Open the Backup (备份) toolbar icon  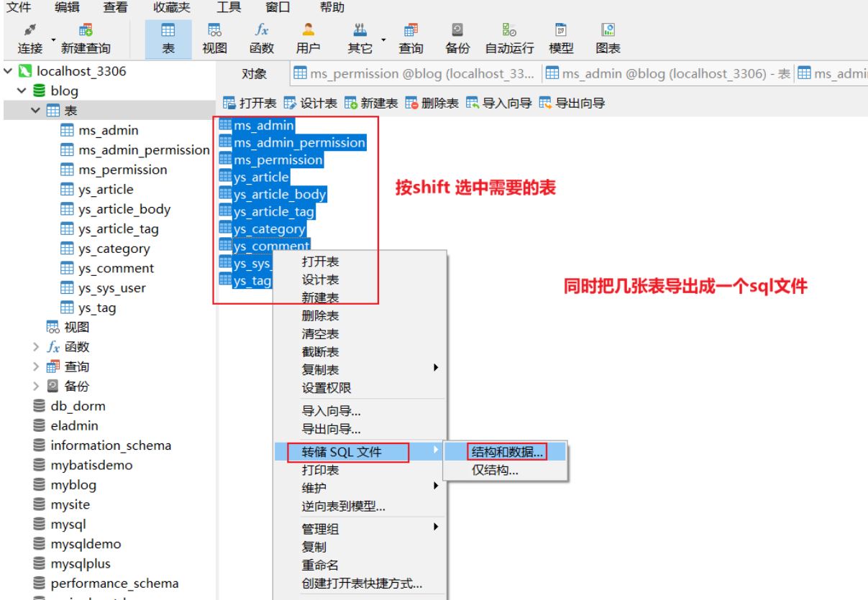[457, 32]
